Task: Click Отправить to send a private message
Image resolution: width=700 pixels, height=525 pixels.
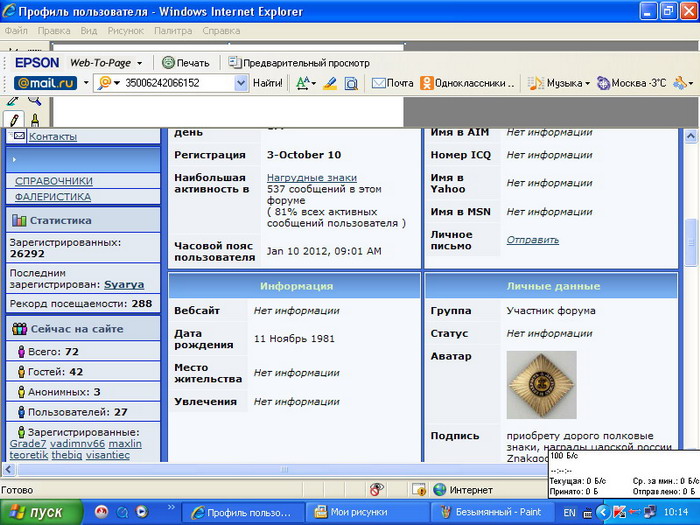Action: (x=532, y=240)
